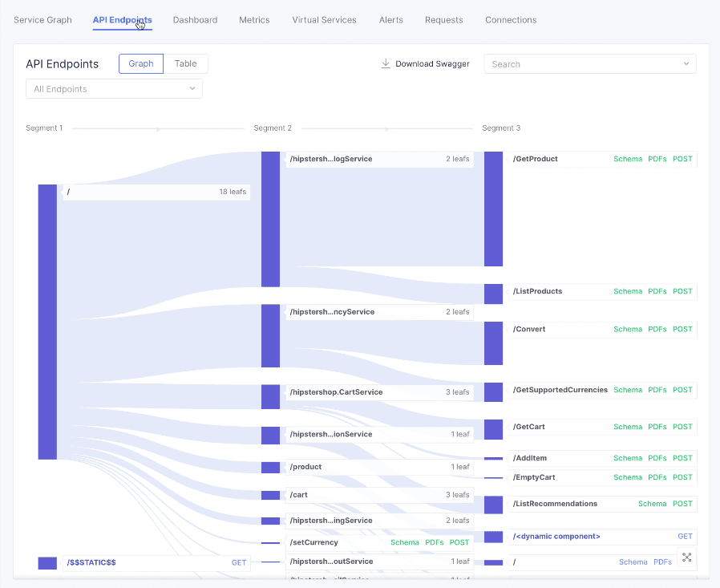Viewport: 720px width, 588px height.
Task: Switch to Table view
Action: 185,63
